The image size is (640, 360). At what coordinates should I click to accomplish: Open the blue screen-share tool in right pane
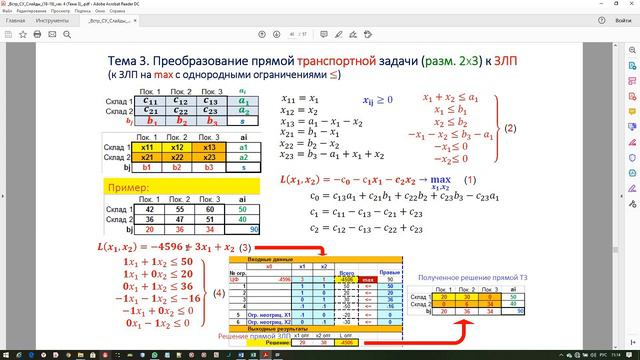click(x=632, y=127)
